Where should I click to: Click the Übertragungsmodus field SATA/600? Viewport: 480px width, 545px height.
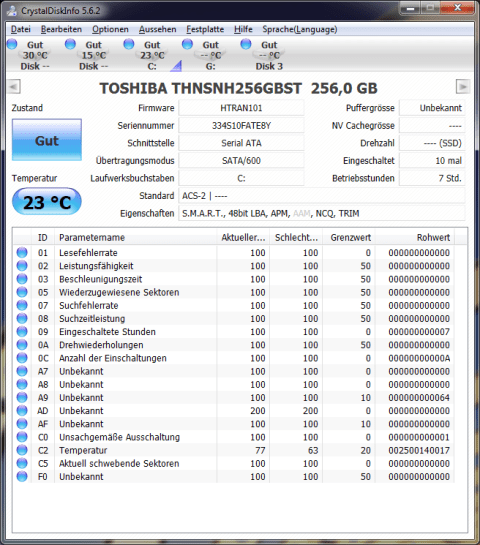[x=241, y=161]
